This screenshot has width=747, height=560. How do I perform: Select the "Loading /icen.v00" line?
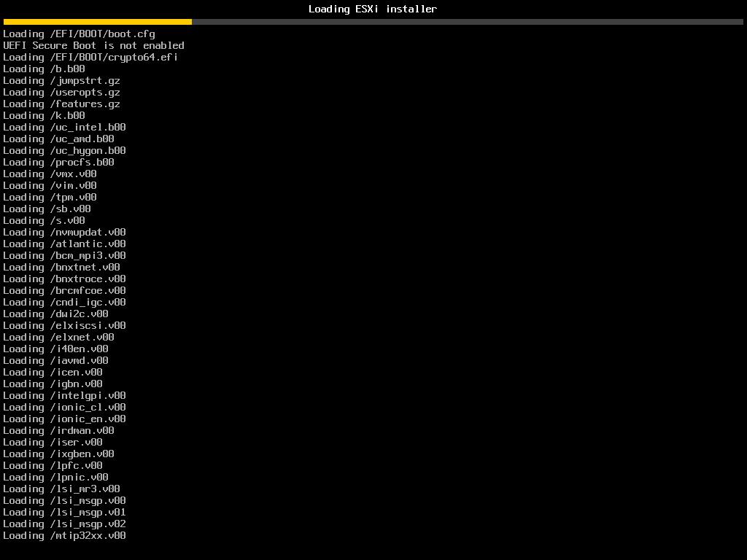point(53,372)
